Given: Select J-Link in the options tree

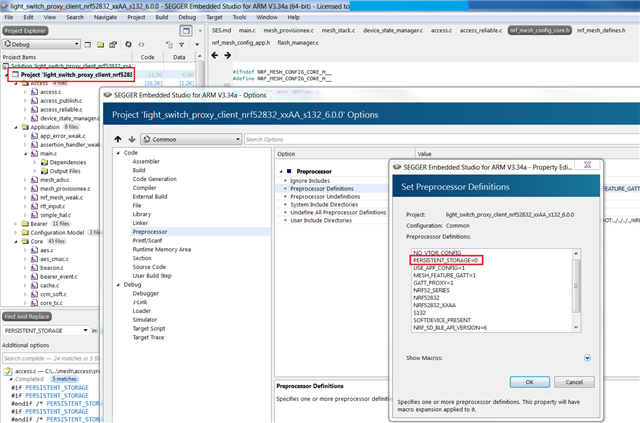Looking at the screenshot, I should [x=140, y=302].
